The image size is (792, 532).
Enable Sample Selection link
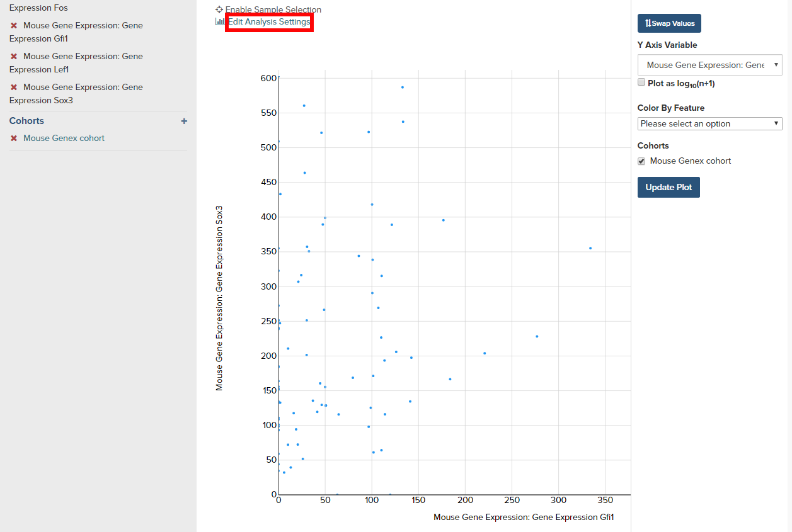click(273, 9)
